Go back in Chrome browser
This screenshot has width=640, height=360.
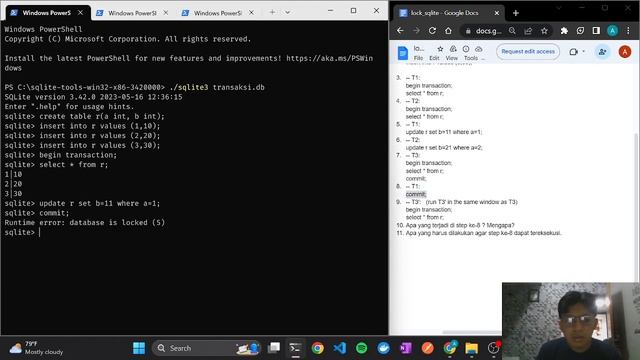(400, 31)
